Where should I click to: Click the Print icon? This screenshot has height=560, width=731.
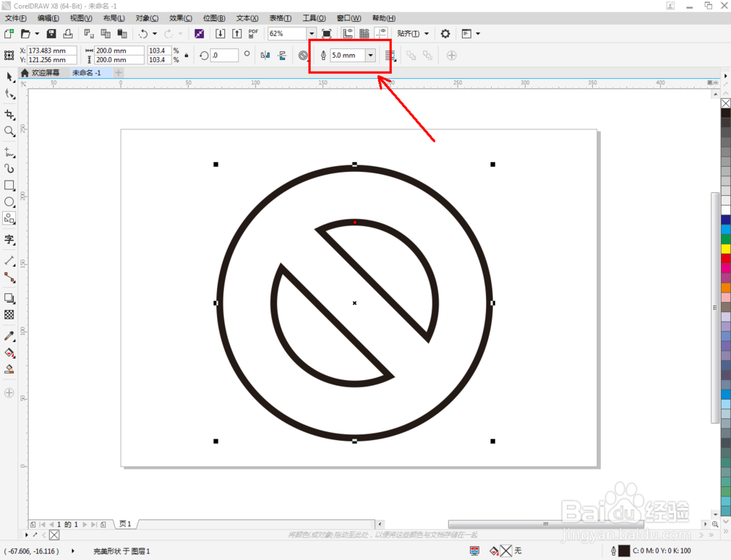pyautogui.click(x=68, y=34)
